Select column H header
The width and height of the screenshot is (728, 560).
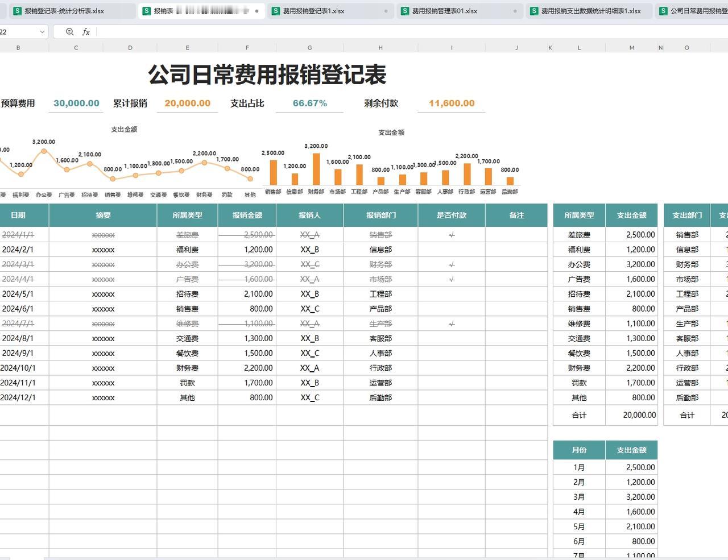380,48
